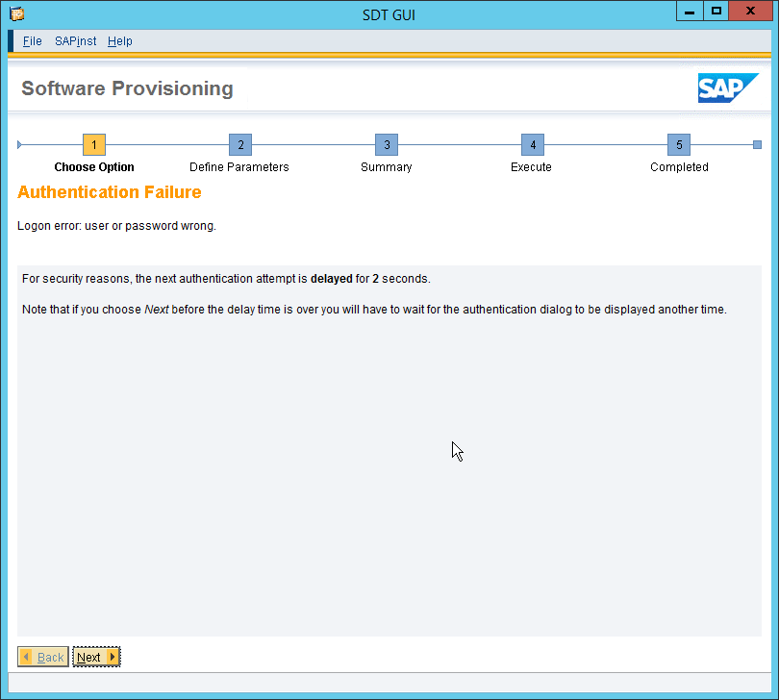Click the SDT GUI application icon
This screenshot has width=779, height=700.
pyautogui.click(x=17, y=13)
